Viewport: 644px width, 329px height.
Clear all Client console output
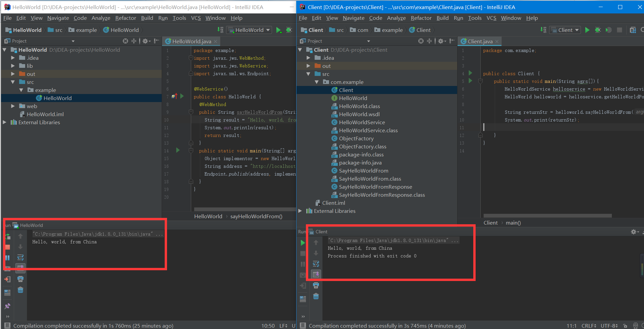(x=316, y=296)
